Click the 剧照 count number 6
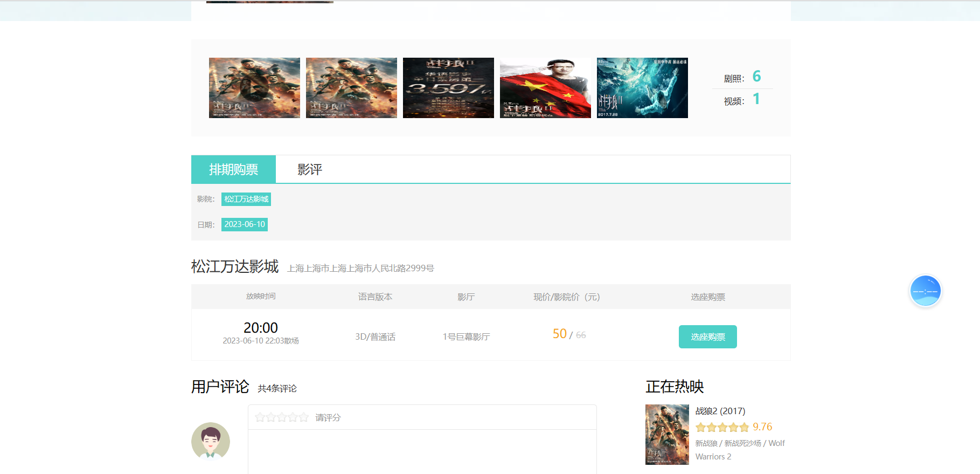Screen dimensions: 980x474 click(x=756, y=77)
